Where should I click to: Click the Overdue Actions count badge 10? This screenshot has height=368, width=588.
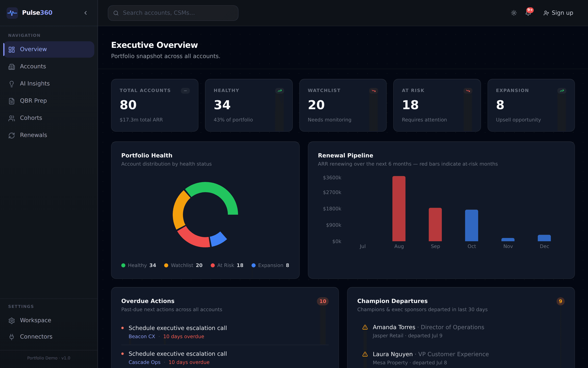tap(323, 301)
